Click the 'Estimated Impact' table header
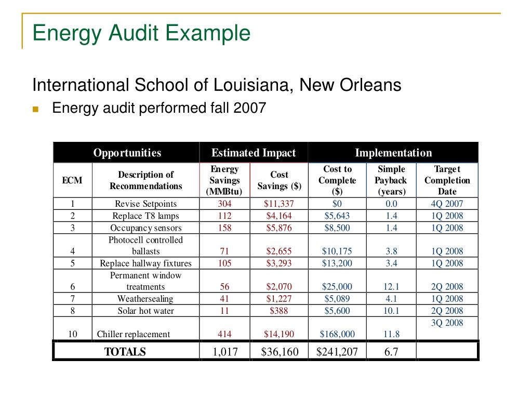The image size is (532, 399). [254, 153]
